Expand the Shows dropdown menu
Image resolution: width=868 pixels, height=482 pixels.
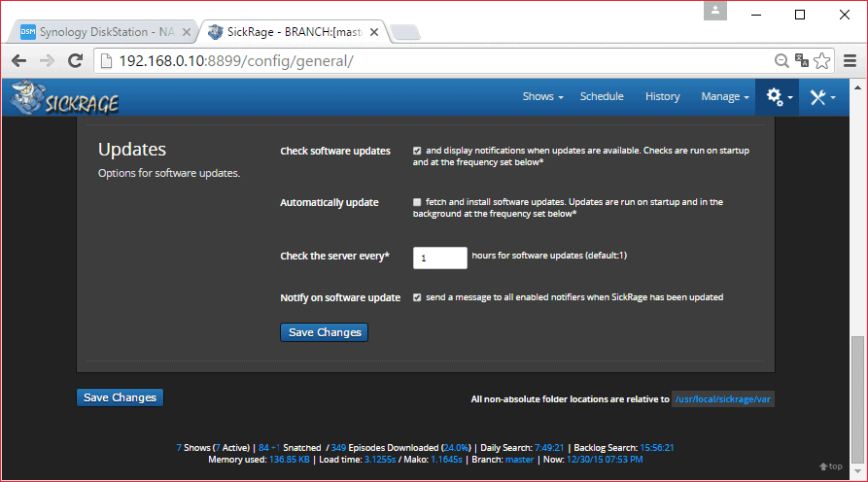tap(542, 97)
